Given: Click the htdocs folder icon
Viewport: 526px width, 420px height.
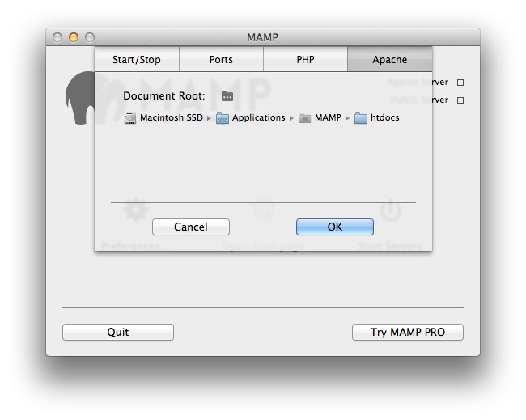Looking at the screenshot, I should point(361,118).
